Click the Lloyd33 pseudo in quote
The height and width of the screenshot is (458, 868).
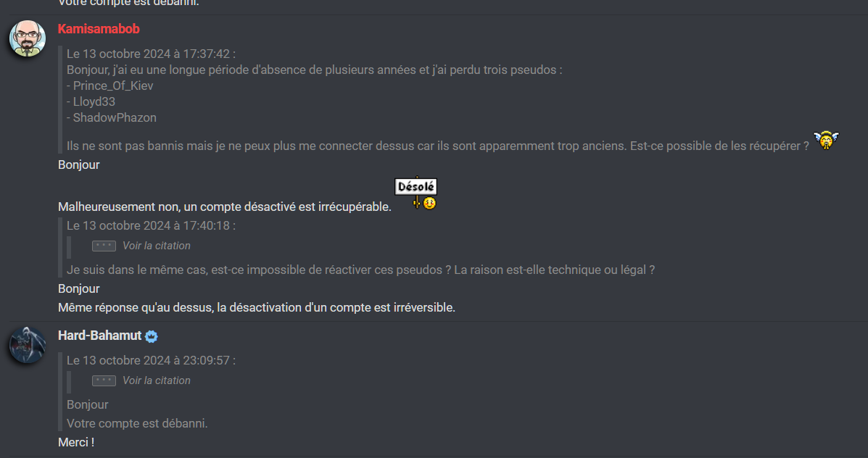(94, 101)
